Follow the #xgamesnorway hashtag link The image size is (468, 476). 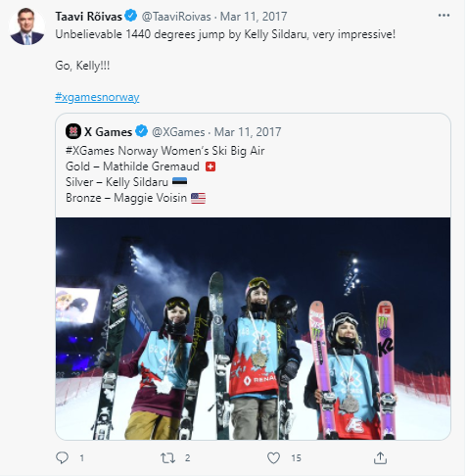click(x=97, y=97)
